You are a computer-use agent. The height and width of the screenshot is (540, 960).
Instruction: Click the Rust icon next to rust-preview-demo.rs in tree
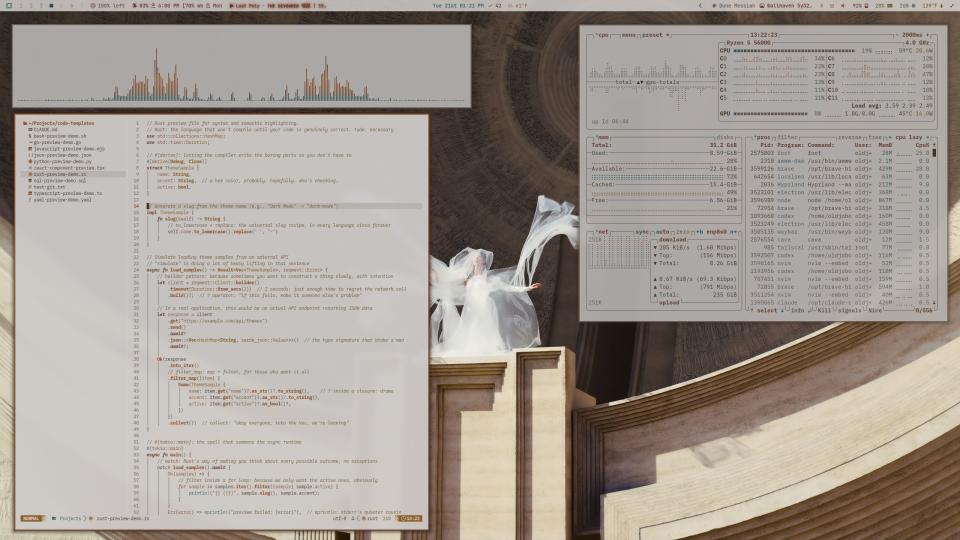pos(30,174)
